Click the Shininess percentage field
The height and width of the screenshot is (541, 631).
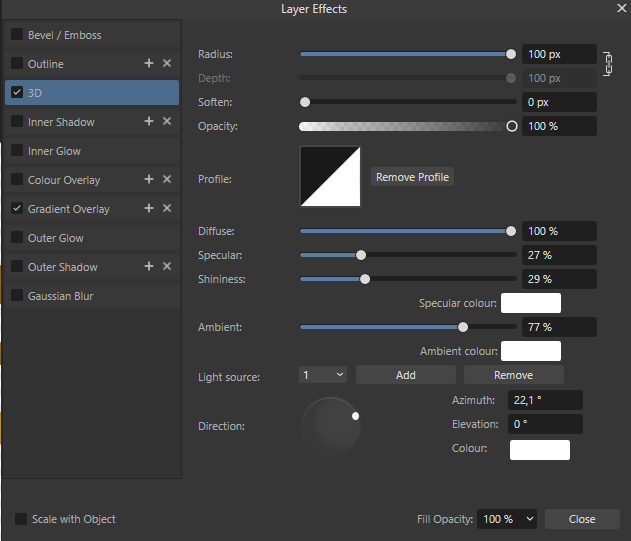tap(559, 279)
